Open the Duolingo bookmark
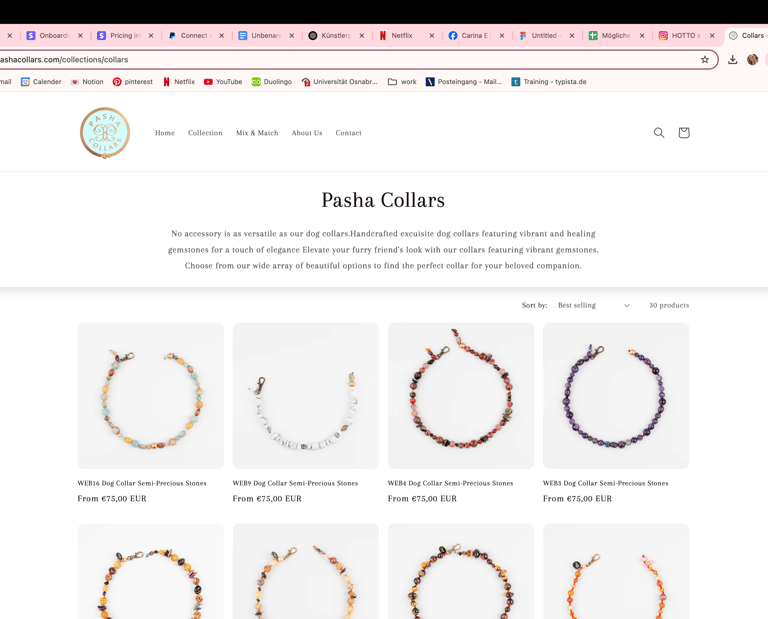 [x=272, y=82]
